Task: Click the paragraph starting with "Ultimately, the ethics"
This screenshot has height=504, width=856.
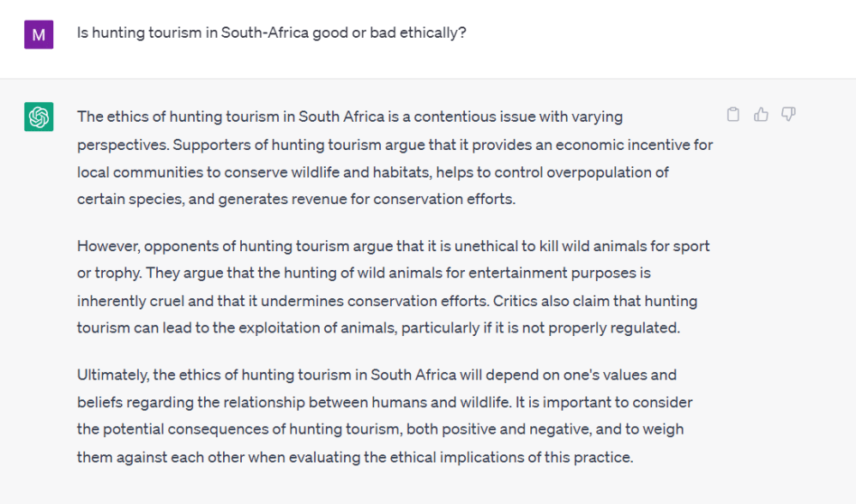Action: coord(384,416)
